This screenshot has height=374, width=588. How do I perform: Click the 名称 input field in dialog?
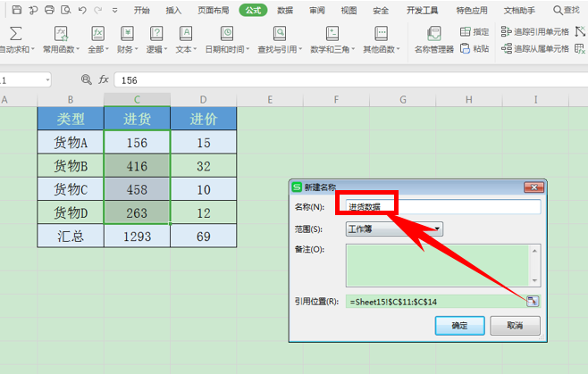tap(443, 207)
